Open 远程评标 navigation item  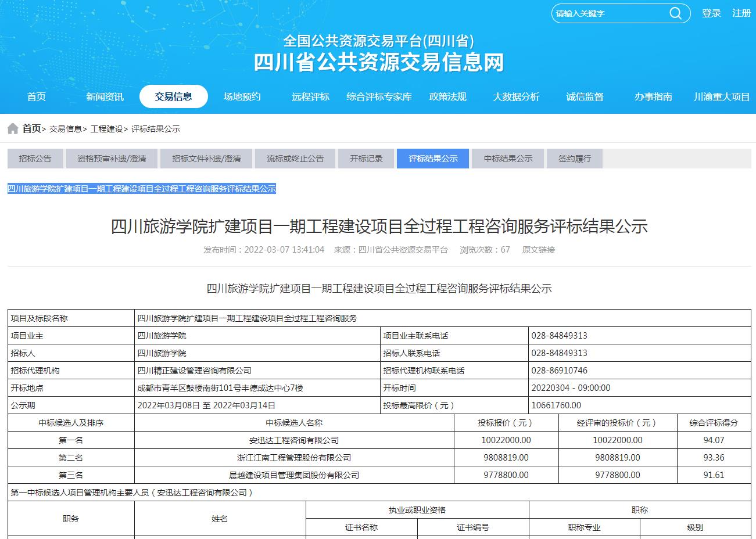pyautogui.click(x=310, y=96)
